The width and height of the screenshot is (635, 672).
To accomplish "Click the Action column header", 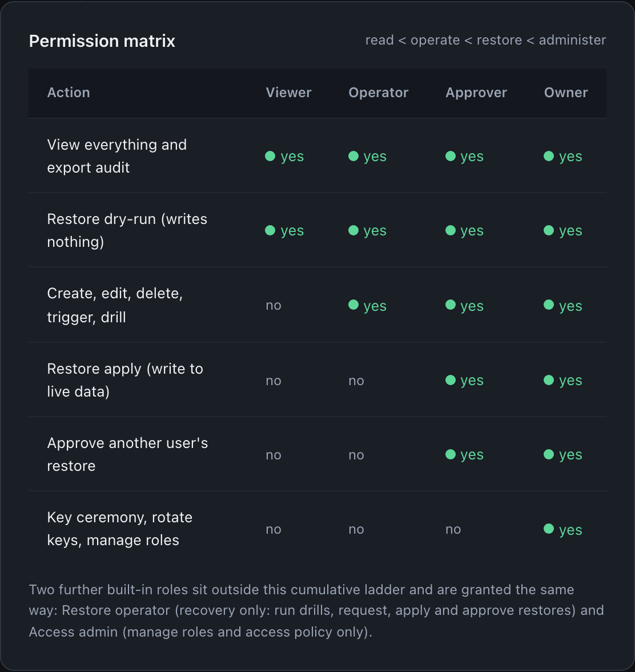I will [x=69, y=93].
